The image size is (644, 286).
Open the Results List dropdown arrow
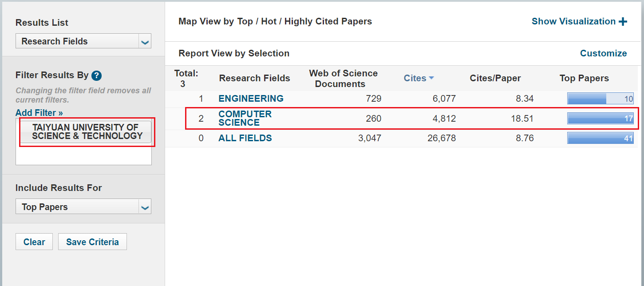145,42
